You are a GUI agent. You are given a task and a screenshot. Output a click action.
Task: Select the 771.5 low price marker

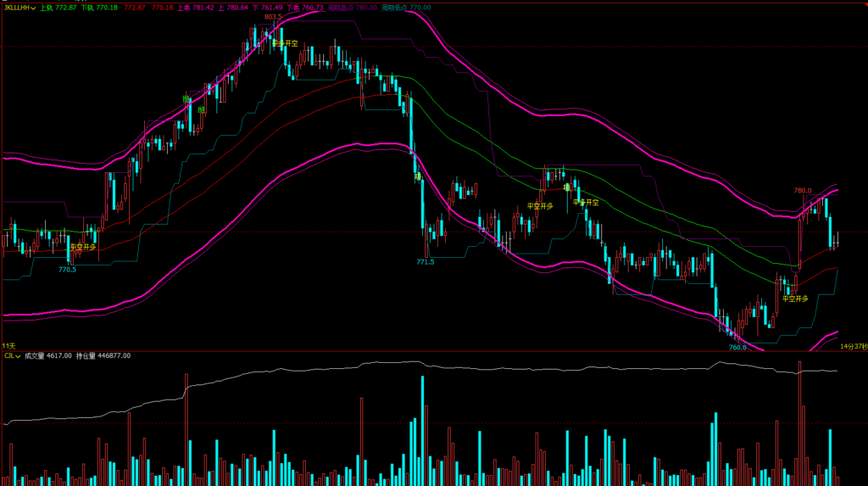(x=426, y=262)
